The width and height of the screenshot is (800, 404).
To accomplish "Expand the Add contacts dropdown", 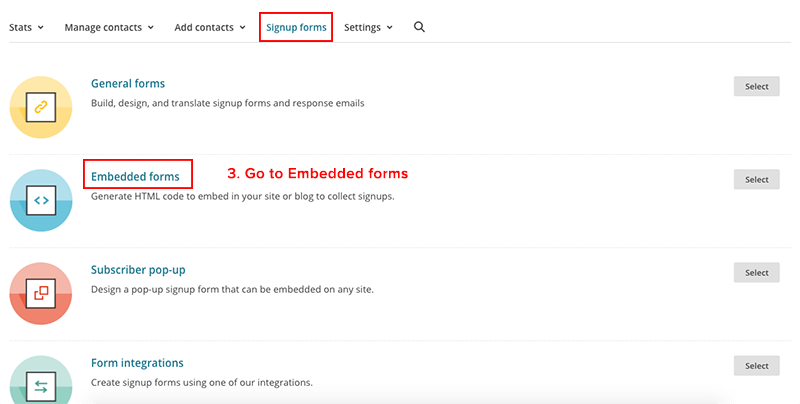I will pos(210,27).
